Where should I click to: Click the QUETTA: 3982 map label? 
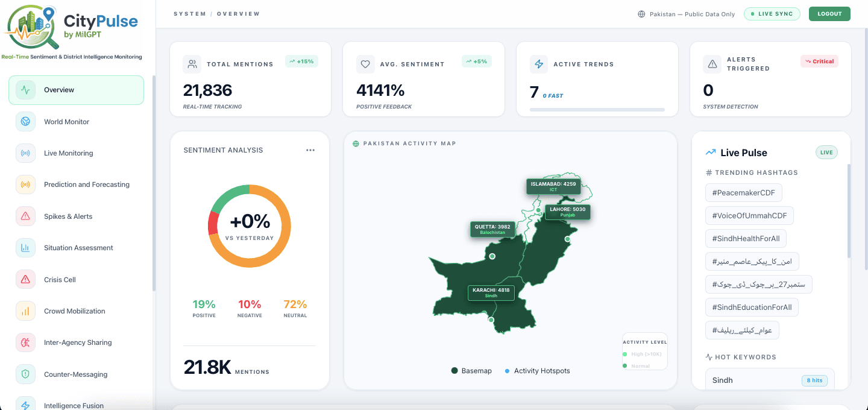492,230
